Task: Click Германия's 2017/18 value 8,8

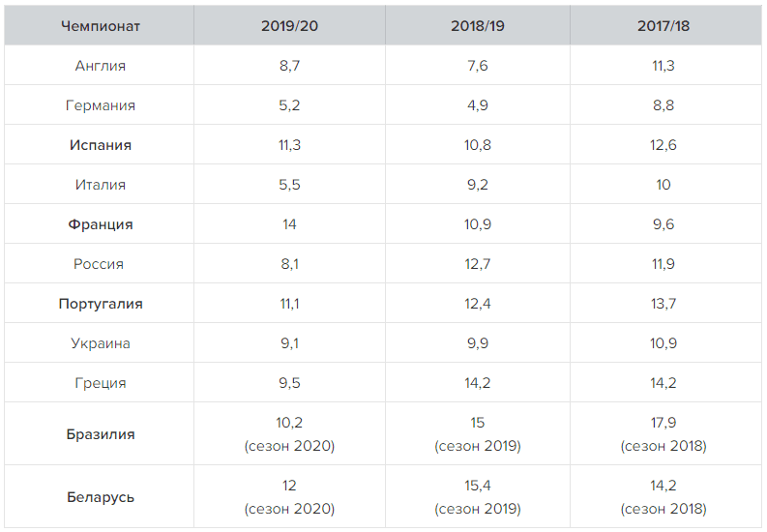Action: tap(664, 105)
